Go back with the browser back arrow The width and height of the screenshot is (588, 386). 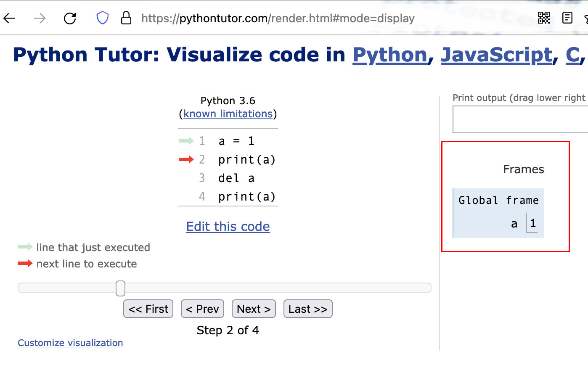[9, 18]
